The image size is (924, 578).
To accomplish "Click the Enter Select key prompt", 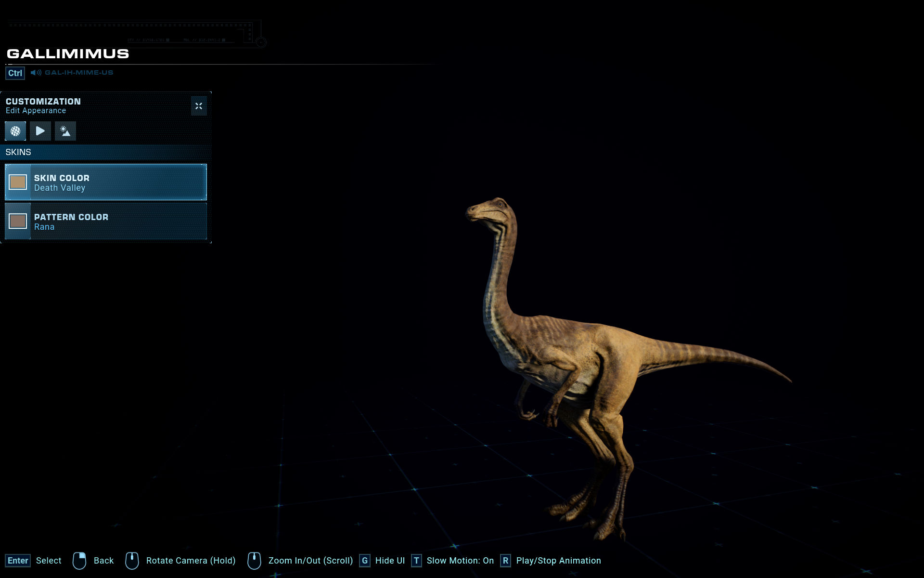I will click(18, 561).
